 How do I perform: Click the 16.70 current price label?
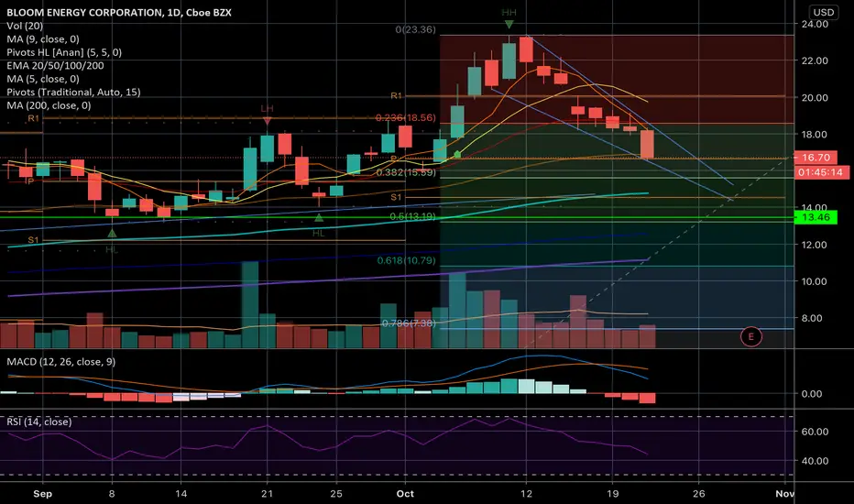pyautogui.click(x=815, y=158)
